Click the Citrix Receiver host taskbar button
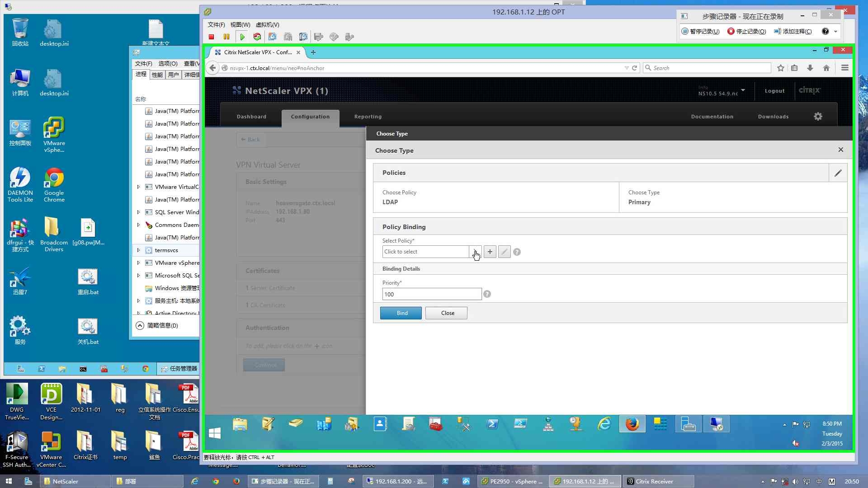 (x=658, y=481)
